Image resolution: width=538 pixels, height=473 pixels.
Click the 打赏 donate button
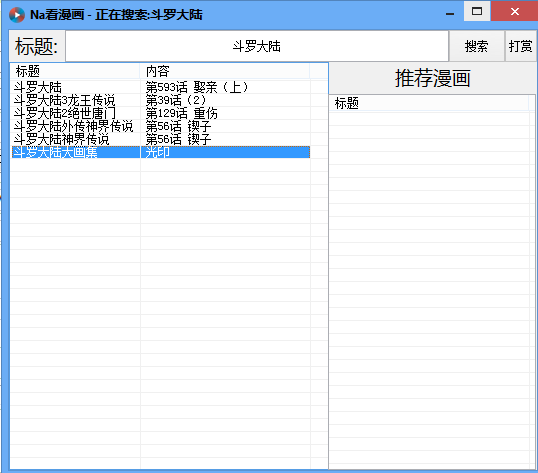(521, 46)
